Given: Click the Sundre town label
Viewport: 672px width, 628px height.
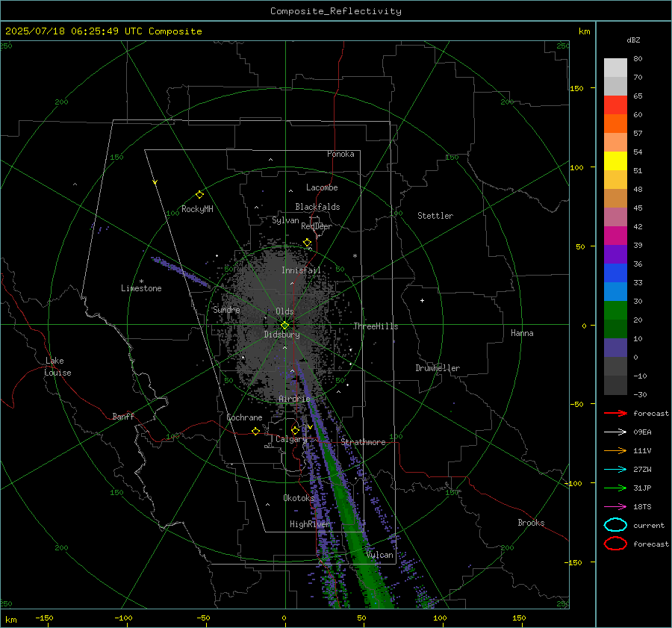Looking at the screenshot, I should point(226,309).
